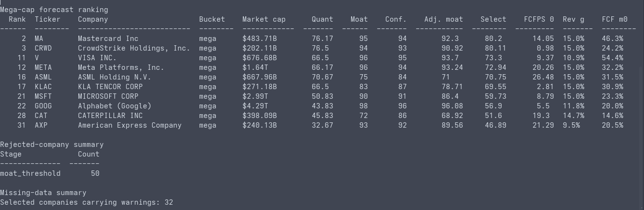Click the MA ticker in the ranking
This screenshot has width=644, height=210.
point(39,39)
